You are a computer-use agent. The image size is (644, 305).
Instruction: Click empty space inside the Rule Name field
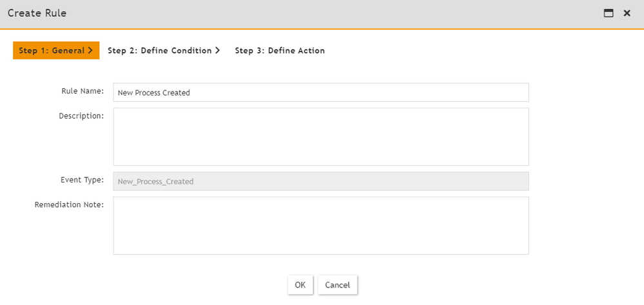click(x=387, y=92)
